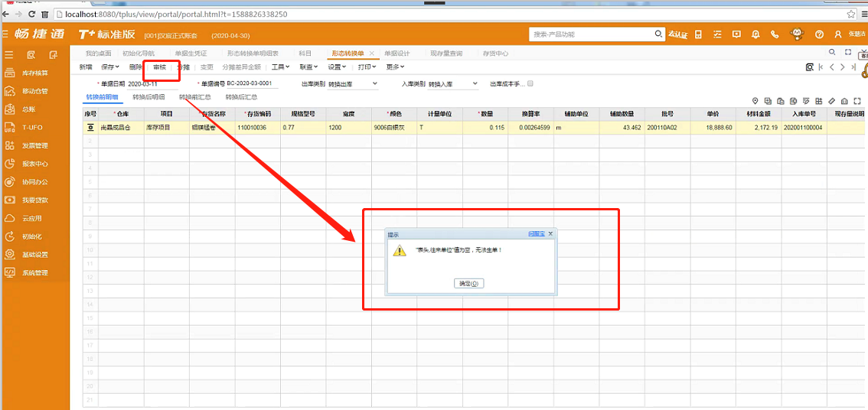Click the magnifier icon in product search box

click(659, 34)
